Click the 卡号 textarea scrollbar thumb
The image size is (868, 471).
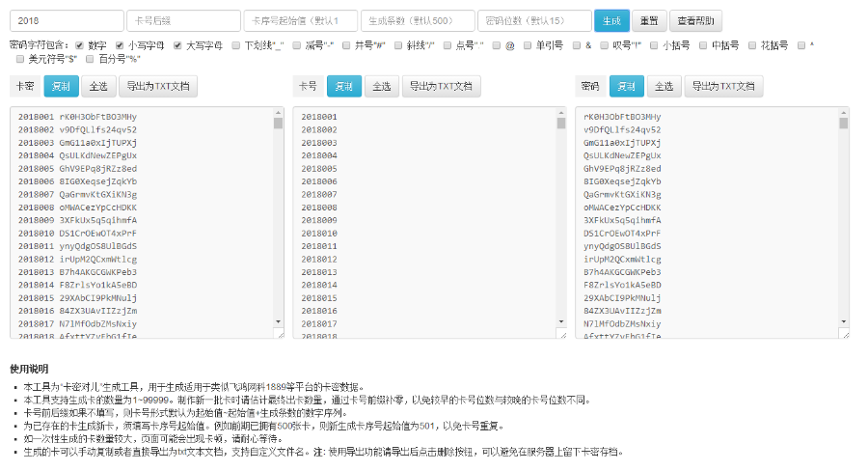561,123
